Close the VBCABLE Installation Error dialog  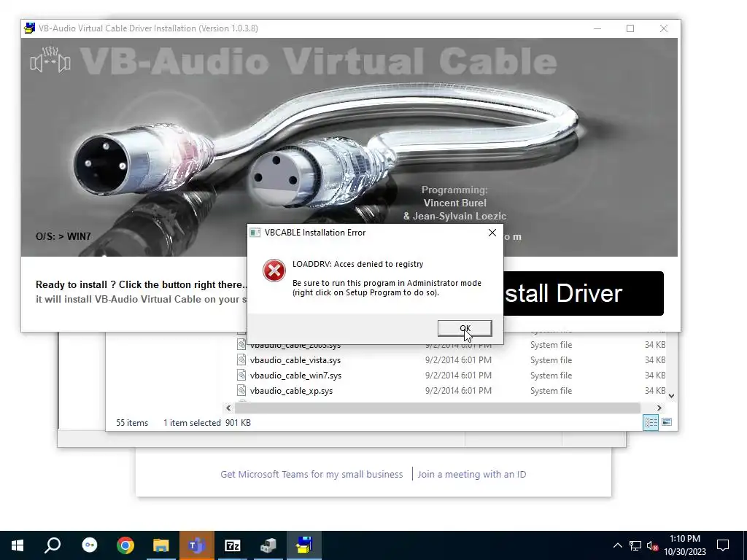click(x=492, y=233)
